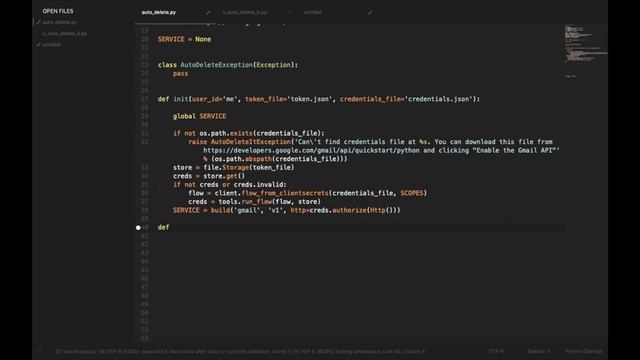
Task: Click the unsaved pencil icon on auto_delete.py tab
Action: (208, 13)
